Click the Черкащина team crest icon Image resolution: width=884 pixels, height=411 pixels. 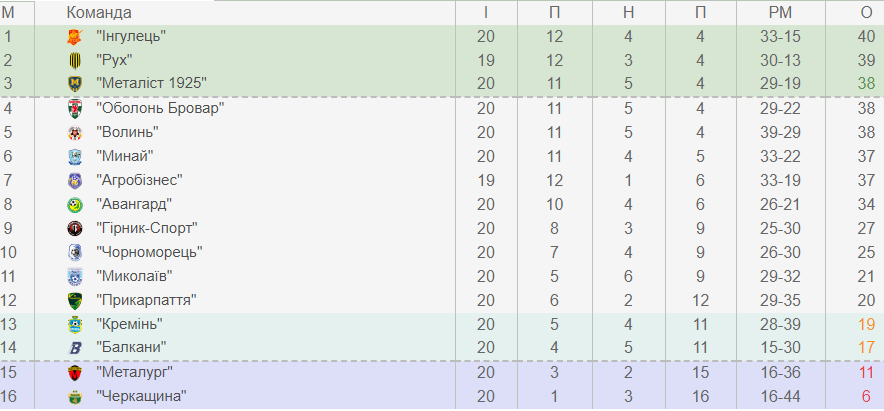click(73, 396)
